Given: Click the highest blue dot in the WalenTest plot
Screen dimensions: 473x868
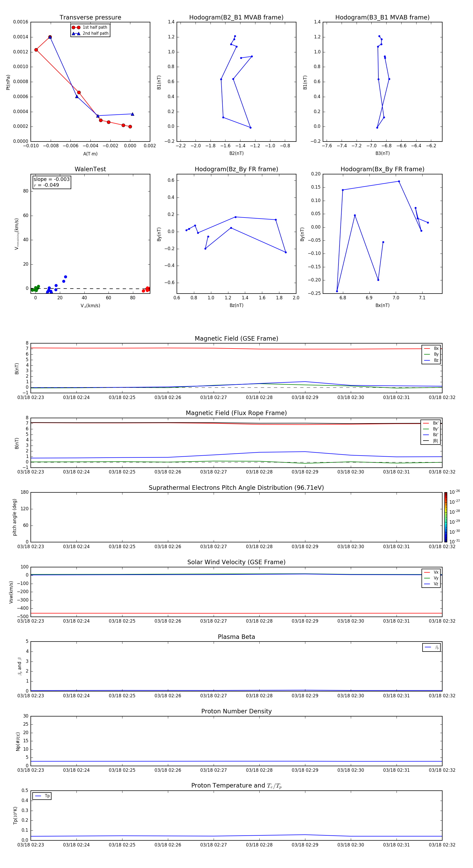Looking at the screenshot, I should click(x=65, y=277).
